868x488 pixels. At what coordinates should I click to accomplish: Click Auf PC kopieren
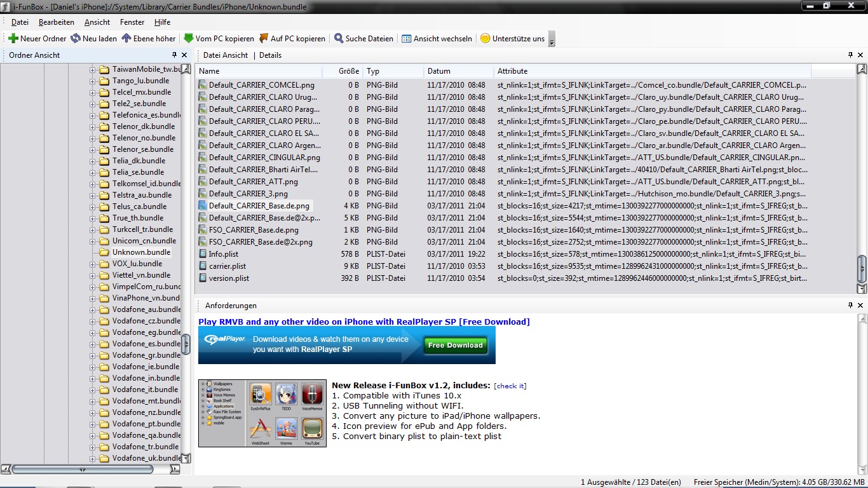292,38
